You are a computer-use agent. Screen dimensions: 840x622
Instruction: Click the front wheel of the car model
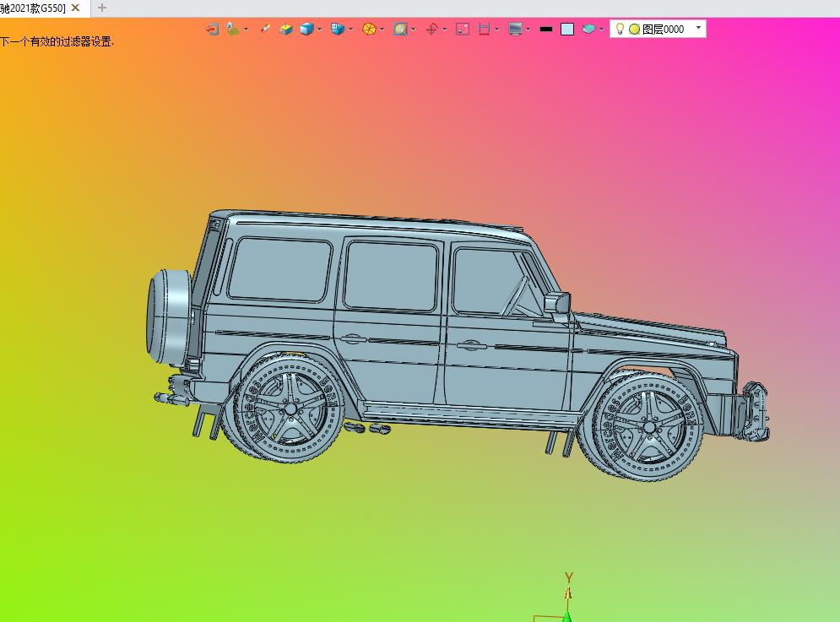[649, 426]
